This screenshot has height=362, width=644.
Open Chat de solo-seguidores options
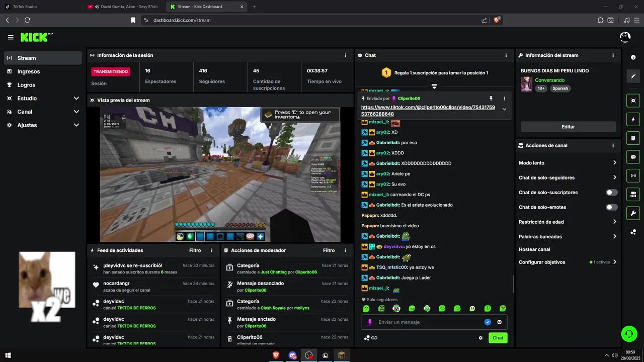tap(568, 177)
